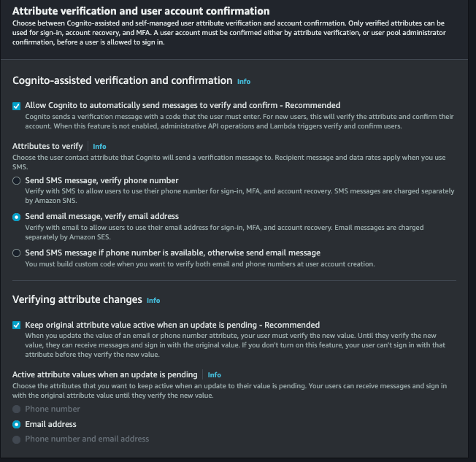
Task: Click the Email charged by Amazon SES description
Action: point(224,232)
